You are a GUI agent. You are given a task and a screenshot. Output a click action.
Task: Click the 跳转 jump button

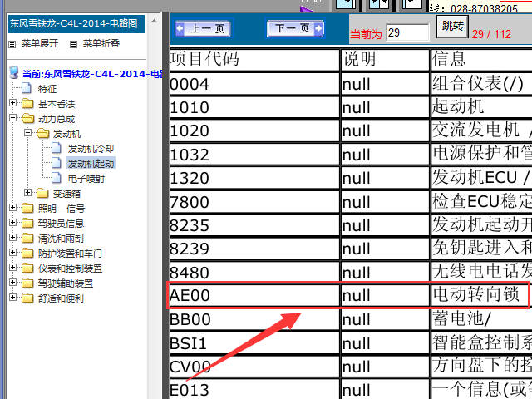[x=452, y=26]
